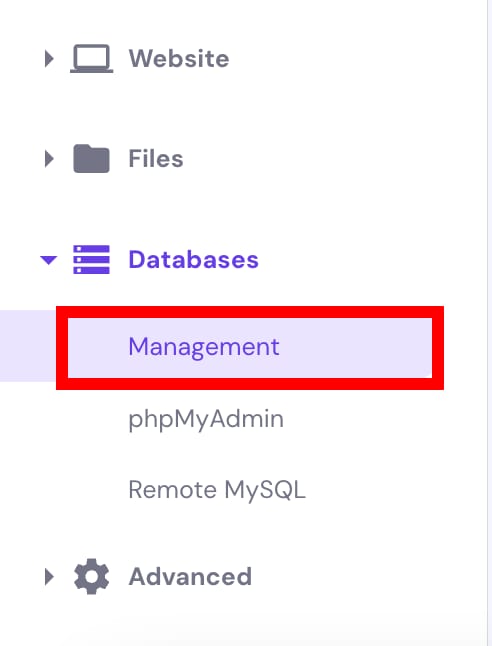The image size is (492, 646).
Task: Open the Management database page
Action: point(250,347)
